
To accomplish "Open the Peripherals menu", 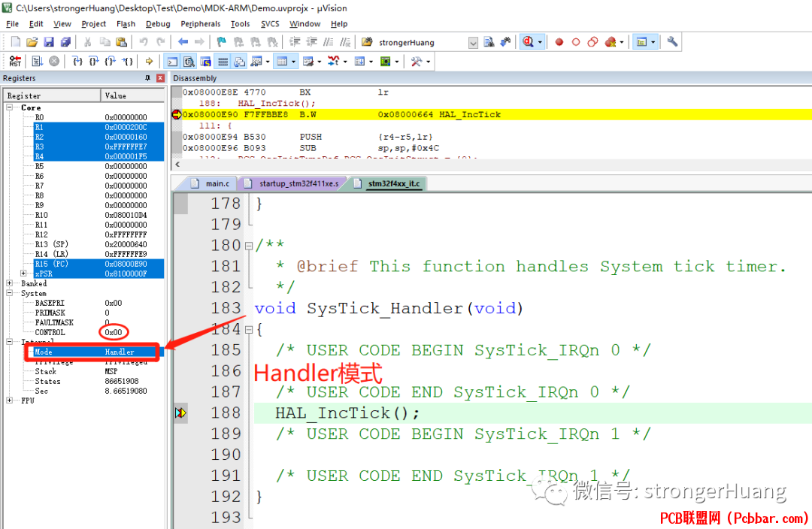I will tap(201, 24).
